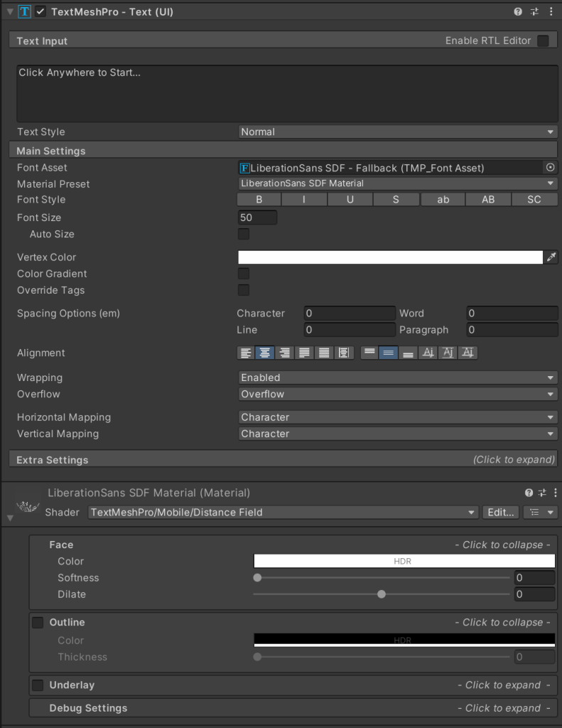Open the Vertex Color eyedropper picker

551,257
